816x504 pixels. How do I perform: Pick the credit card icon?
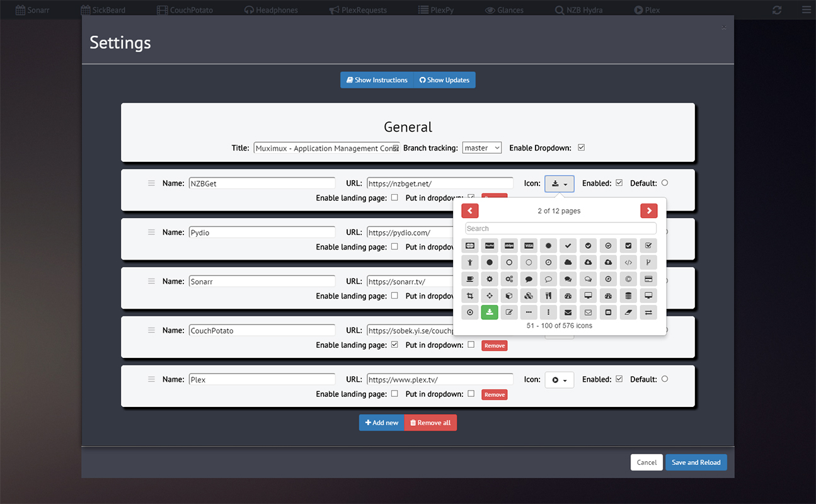coord(648,279)
